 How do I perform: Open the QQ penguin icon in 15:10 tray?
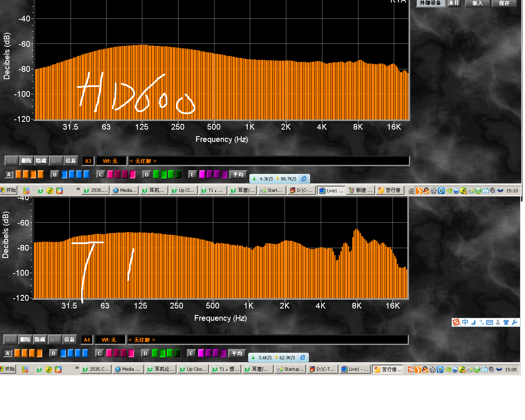point(427,191)
